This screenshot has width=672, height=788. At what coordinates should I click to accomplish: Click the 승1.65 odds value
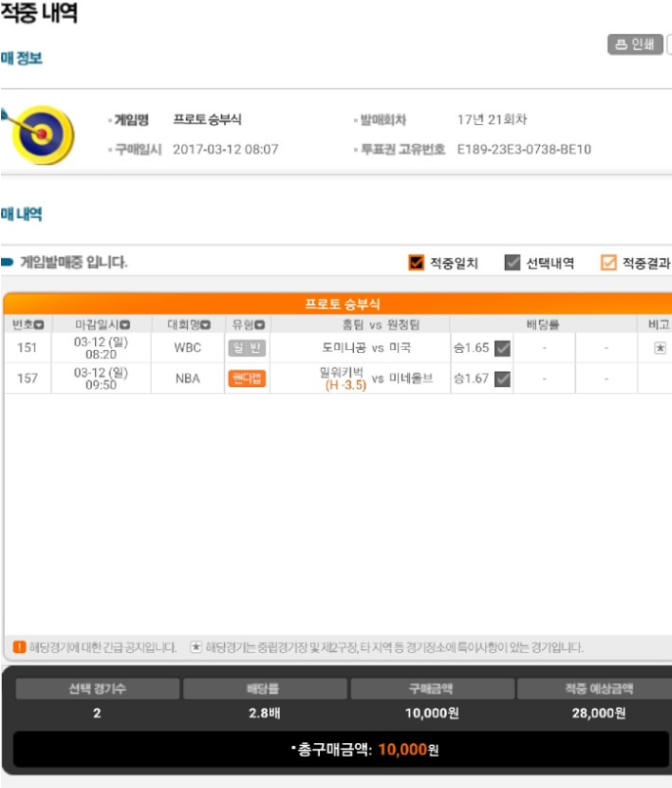[x=471, y=348]
